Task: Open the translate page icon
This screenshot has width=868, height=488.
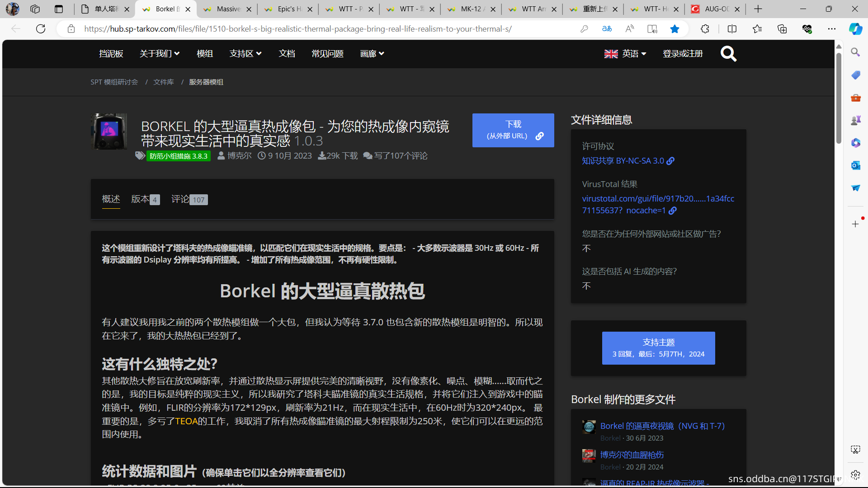Action: [x=607, y=28]
